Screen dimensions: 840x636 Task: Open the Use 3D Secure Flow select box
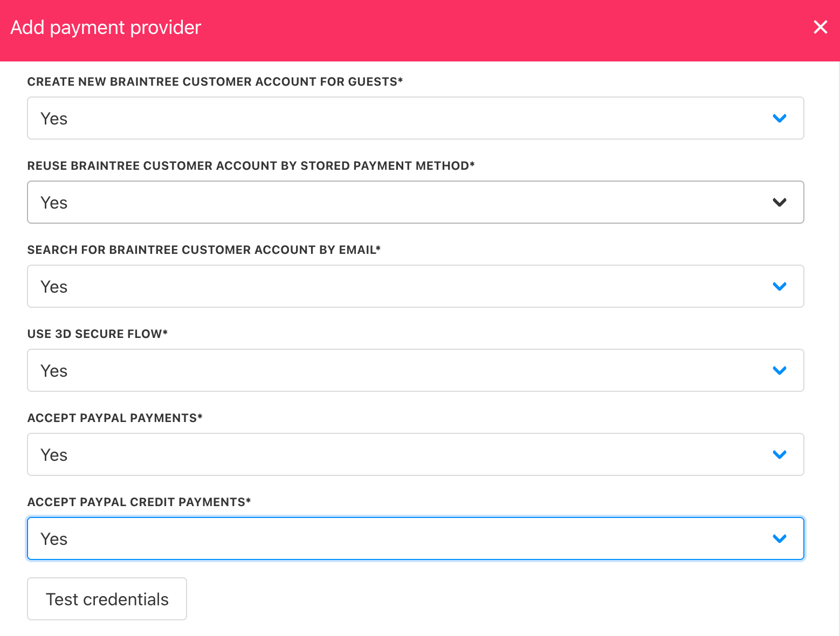[416, 370]
